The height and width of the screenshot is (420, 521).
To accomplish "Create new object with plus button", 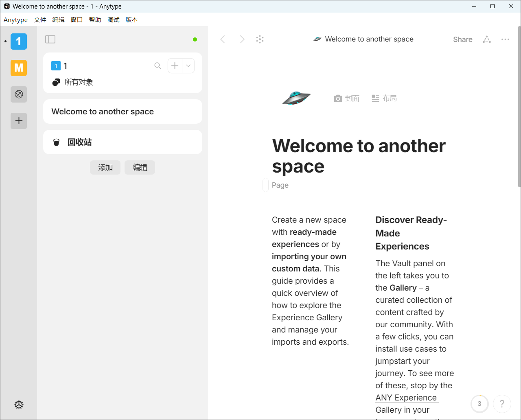I will click(175, 66).
